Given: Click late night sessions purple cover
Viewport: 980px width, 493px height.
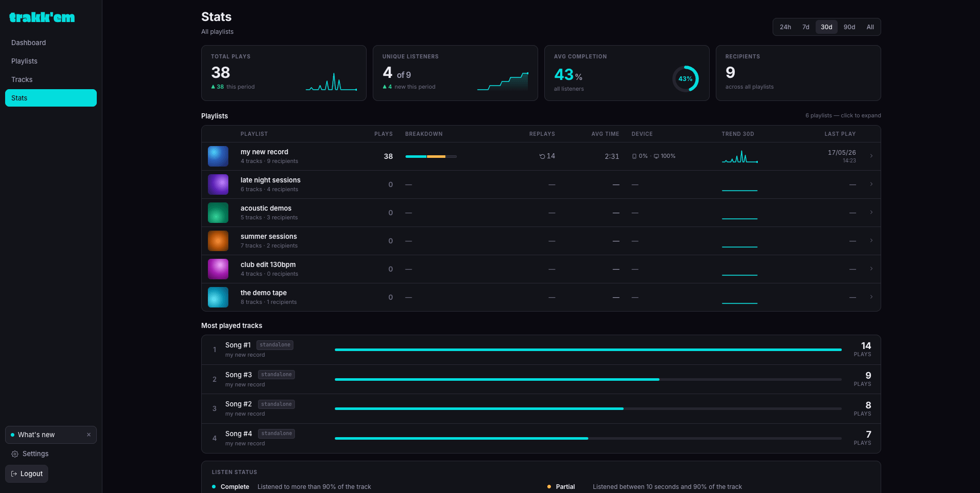Looking at the screenshot, I should (218, 184).
